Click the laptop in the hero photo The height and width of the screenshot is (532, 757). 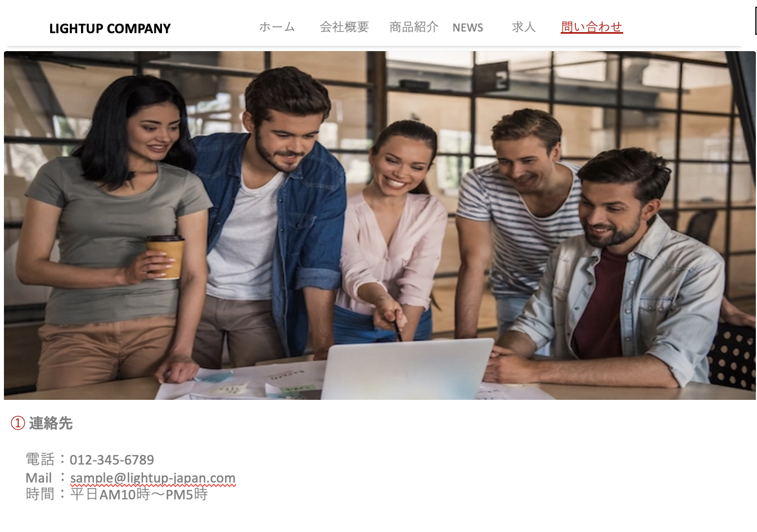click(407, 369)
